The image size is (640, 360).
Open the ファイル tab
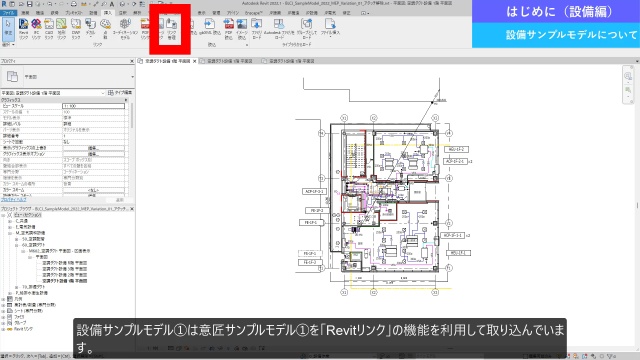click(8, 13)
